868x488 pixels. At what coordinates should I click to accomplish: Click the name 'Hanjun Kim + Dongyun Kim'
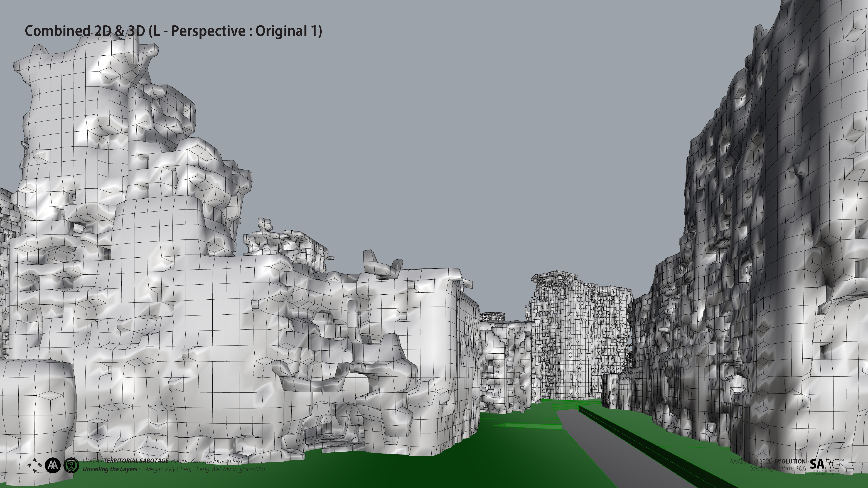point(206,461)
